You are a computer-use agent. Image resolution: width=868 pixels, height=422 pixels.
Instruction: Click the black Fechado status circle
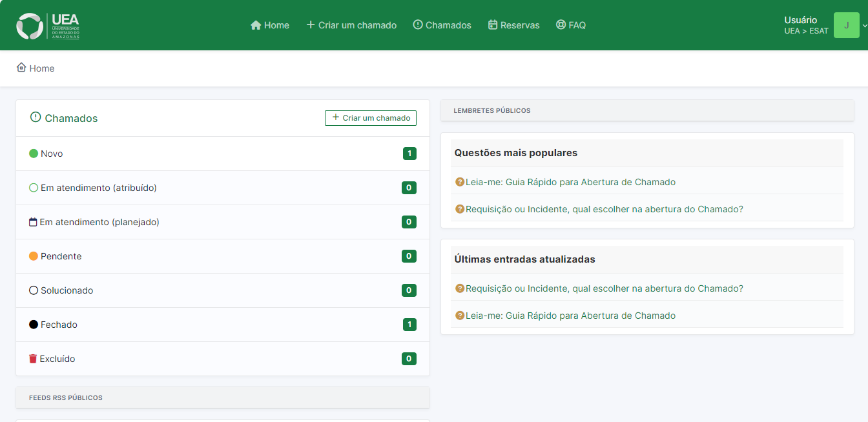click(x=34, y=325)
